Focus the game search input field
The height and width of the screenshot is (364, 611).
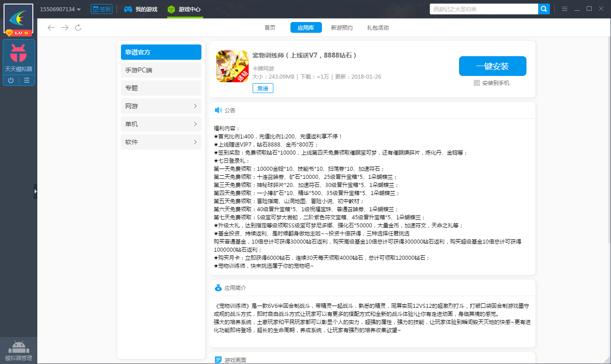pyautogui.click(x=483, y=9)
